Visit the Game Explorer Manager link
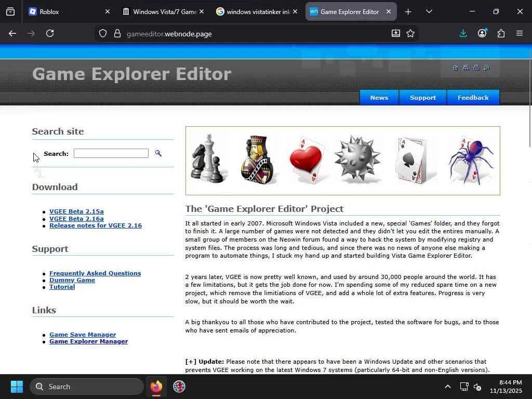This screenshot has width=532, height=399. [88, 341]
